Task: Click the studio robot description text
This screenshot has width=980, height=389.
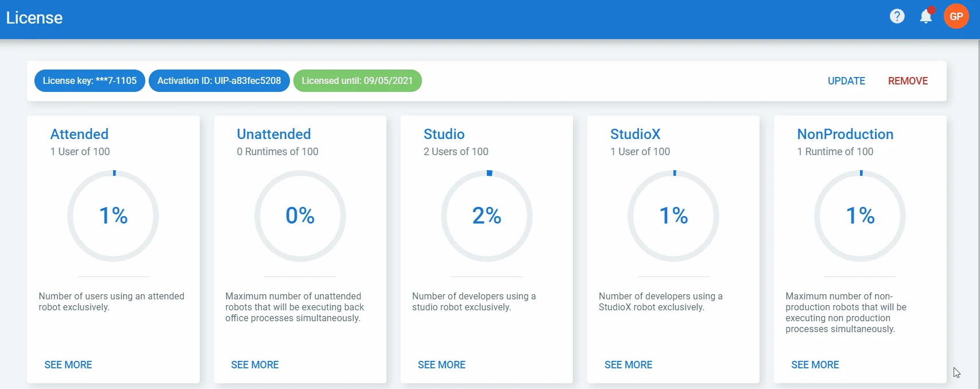Action: [474, 302]
